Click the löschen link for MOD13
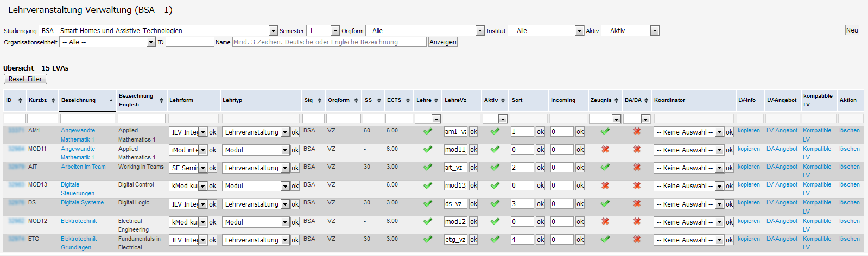This screenshot has width=868, height=256. 849,185
